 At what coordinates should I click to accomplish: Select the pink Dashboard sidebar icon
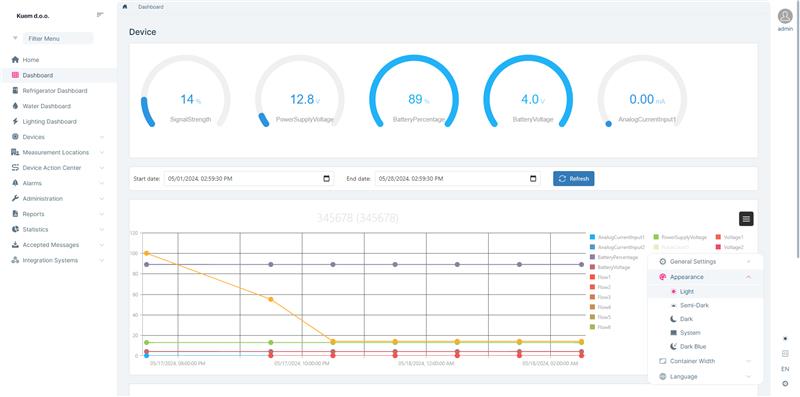point(15,75)
